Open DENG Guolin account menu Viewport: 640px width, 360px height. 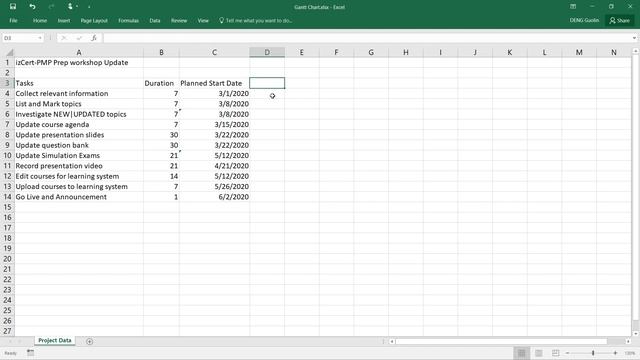click(584, 20)
